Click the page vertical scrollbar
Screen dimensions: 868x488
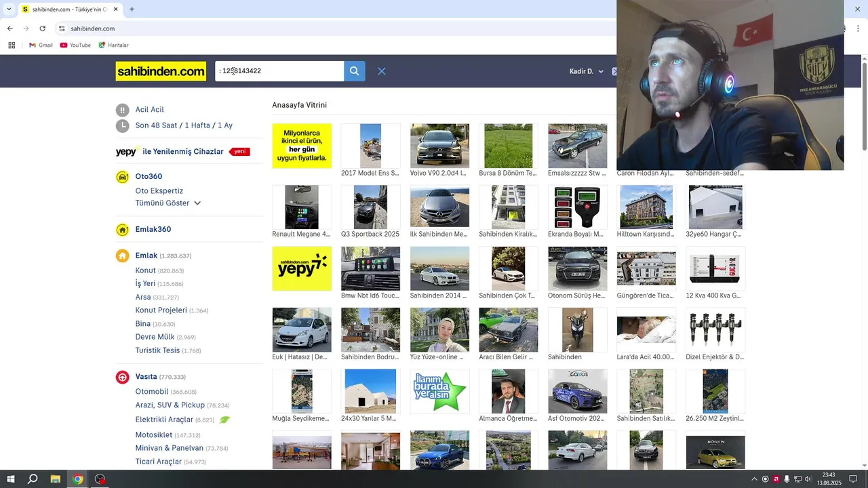pos(864,105)
